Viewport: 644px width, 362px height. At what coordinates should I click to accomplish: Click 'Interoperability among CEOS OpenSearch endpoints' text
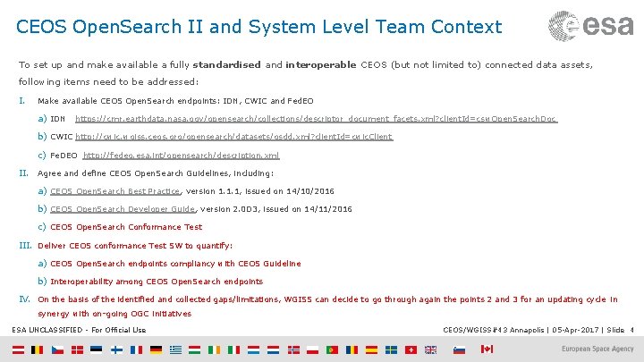pyautogui.click(x=157, y=282)
